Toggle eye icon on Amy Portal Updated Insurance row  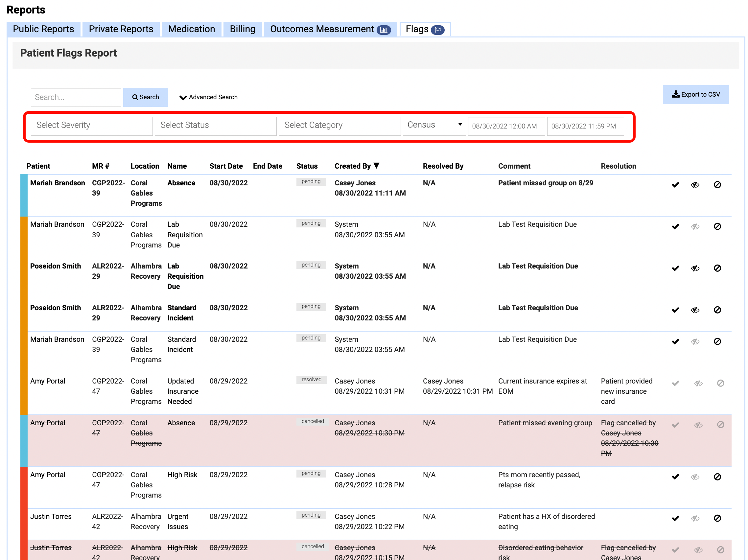[698, 384]
